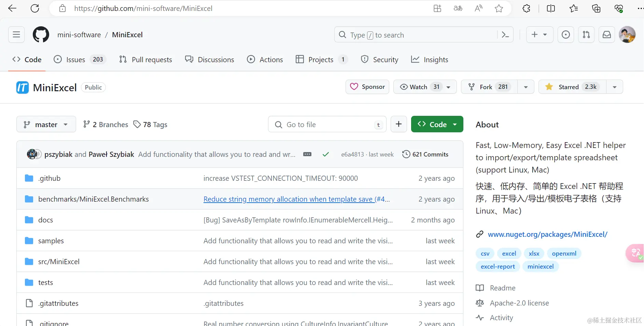Click the floating translate widget icon
The width and height of the screenshot is (644, 326).
click(635, 253)
